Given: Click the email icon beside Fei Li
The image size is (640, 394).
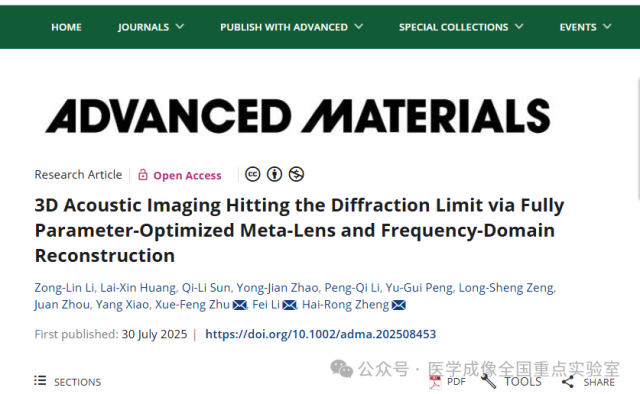Looking at the screenshot, I should click(x=289, y=305).
